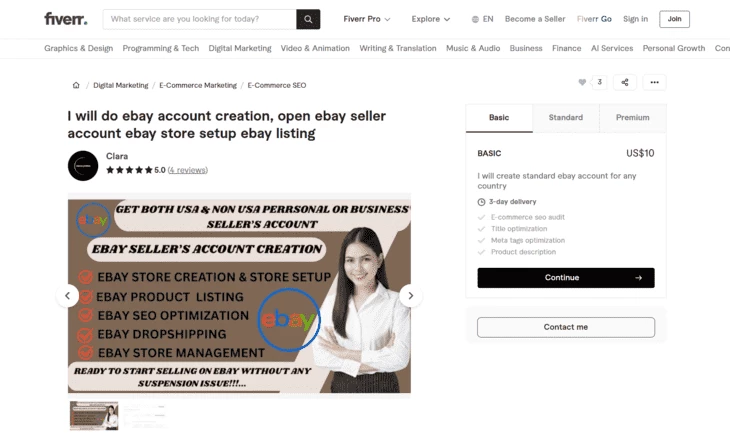Click the globe EN language selector
Screen dimensions: 730x448
pyautogui.click(x=482, y=19)
